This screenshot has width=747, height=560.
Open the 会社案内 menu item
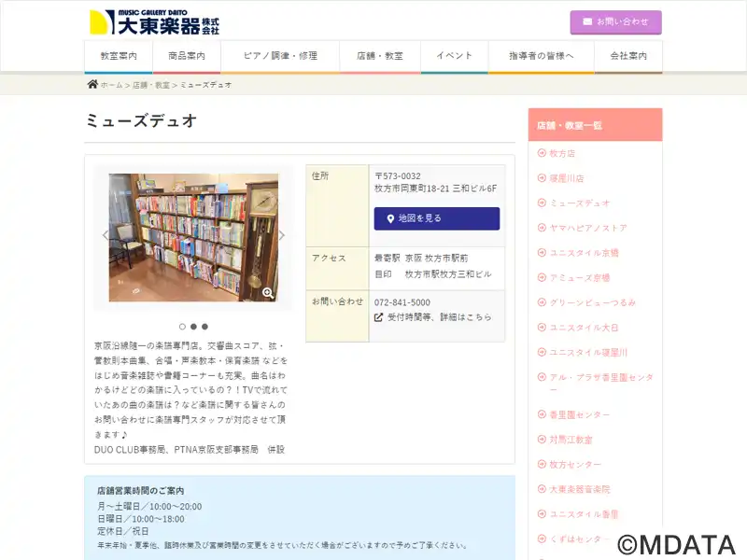coord(628,56)
